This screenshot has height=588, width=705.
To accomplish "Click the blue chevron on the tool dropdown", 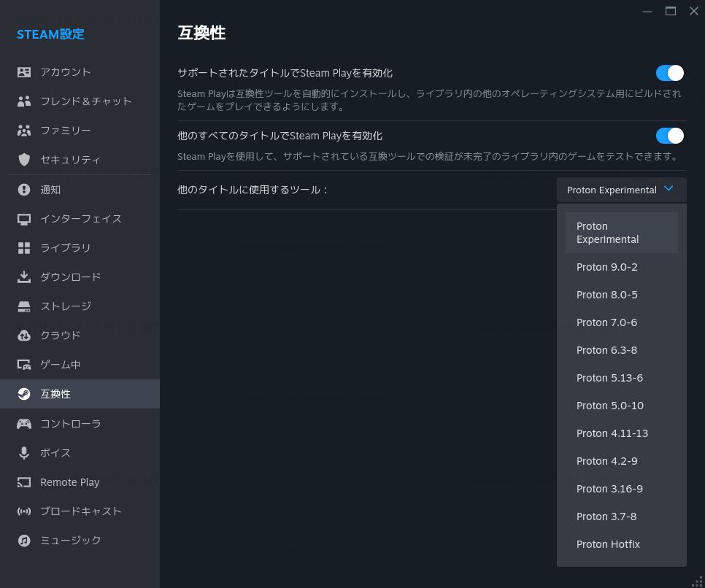I will coord(669,188).
